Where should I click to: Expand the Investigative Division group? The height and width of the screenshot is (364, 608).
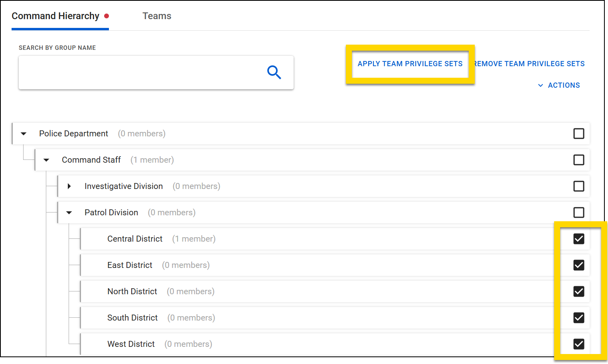(x=69, y=186)
